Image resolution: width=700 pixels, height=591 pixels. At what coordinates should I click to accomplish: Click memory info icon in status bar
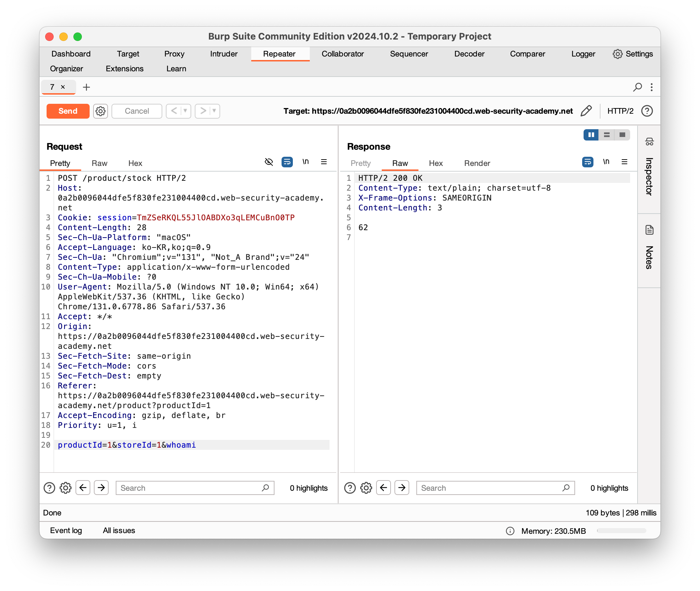pos(510,531)
